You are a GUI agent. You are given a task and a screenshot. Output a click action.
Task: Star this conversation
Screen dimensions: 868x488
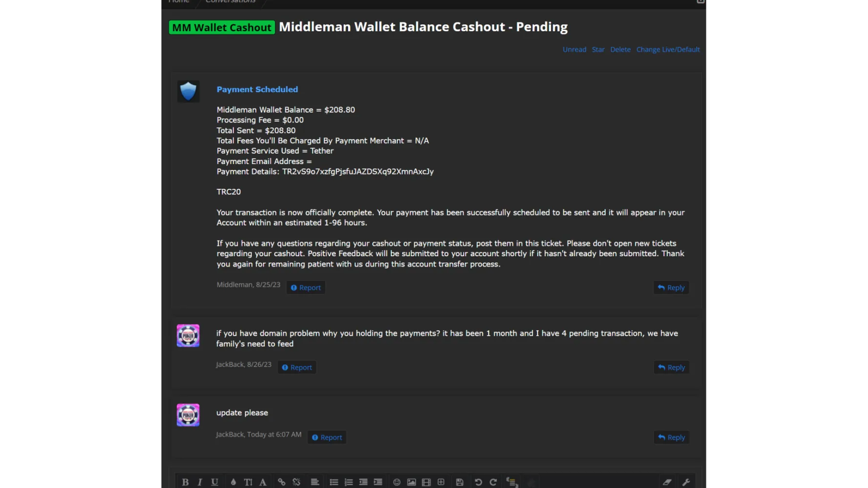coord(598,50)
